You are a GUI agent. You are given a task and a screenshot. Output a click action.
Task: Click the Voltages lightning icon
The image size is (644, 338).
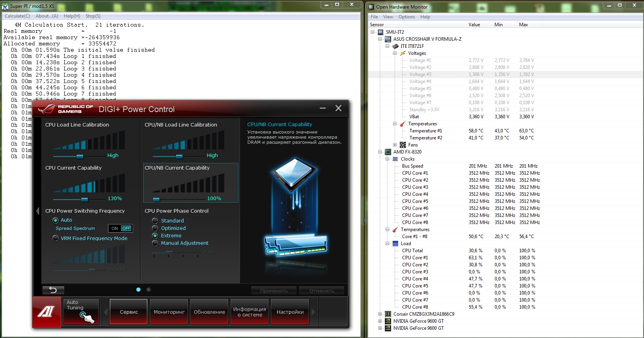tap(402, 53)
